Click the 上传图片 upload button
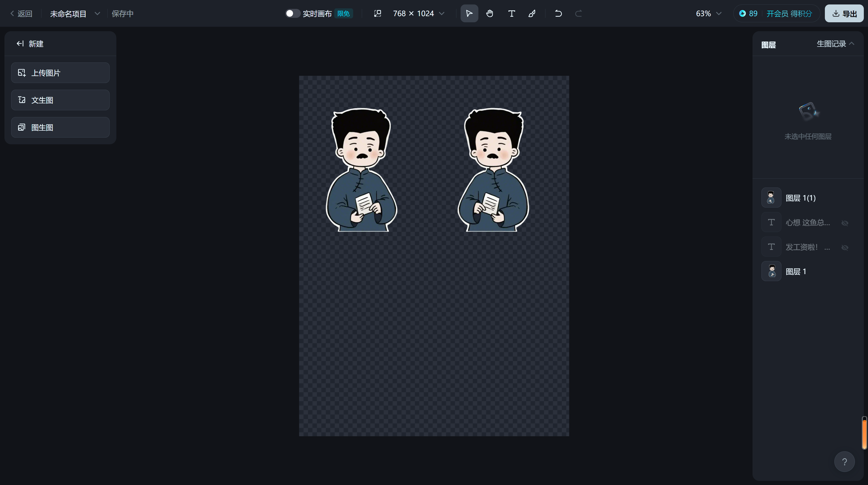Image resolution: width=868 pixels, height=485 pixels. (x=60, y=73)
